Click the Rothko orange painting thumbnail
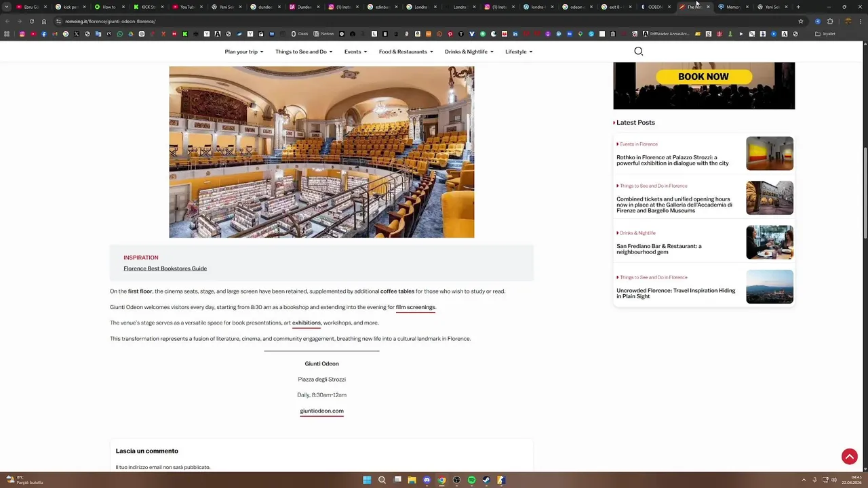868x488 pixels. pyautogui.click(x=770, y=153)
